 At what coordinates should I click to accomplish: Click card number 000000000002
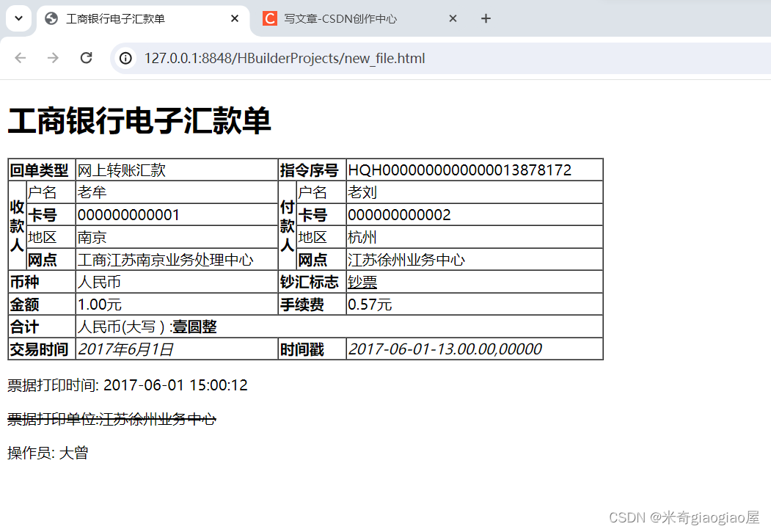(x=475, y=215)
